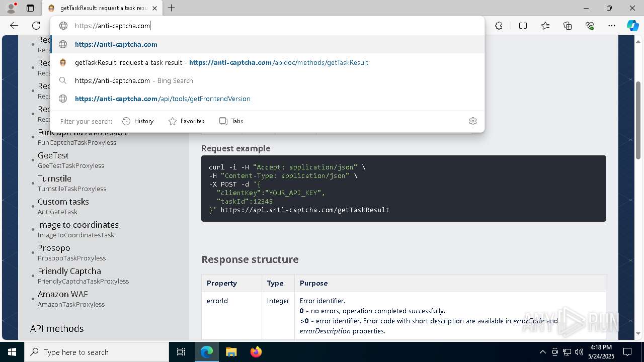Image resolution: width=644 pixels, height=362 pixels.
Task: Click the "clientKey":"YOUR_API_KEY" code line
Action: pos(271,193)
